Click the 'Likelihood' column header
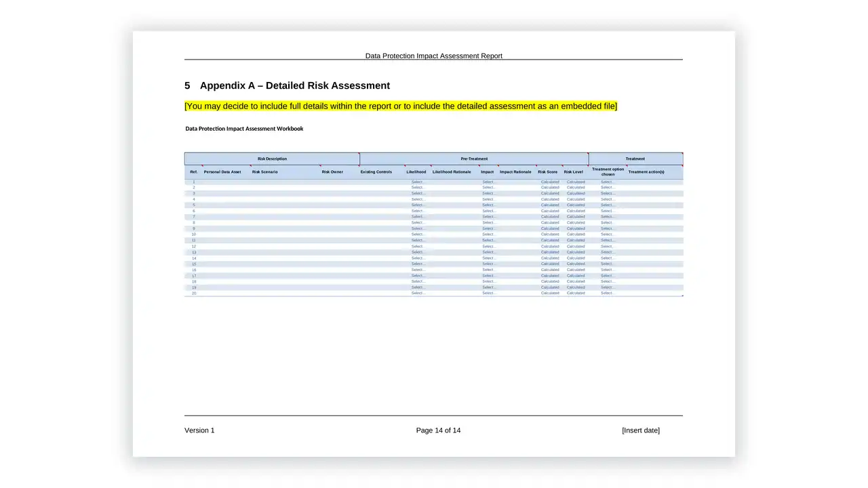 (416, 172)
